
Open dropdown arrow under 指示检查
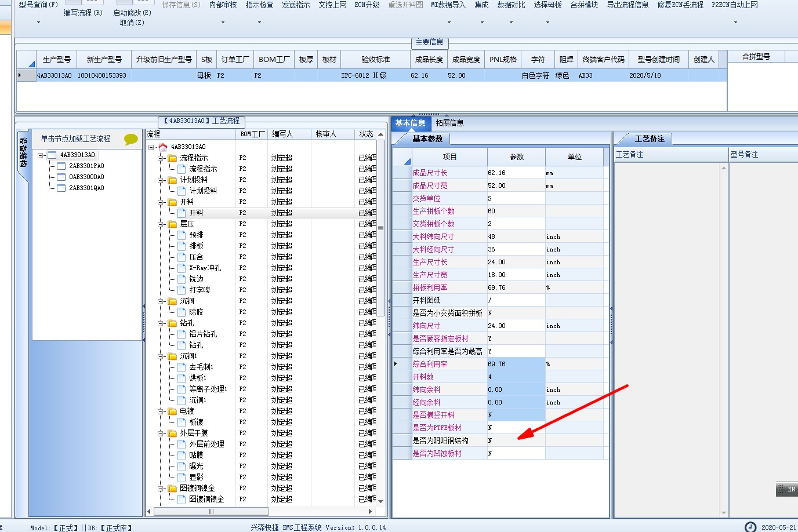click(x=259, y=23)
